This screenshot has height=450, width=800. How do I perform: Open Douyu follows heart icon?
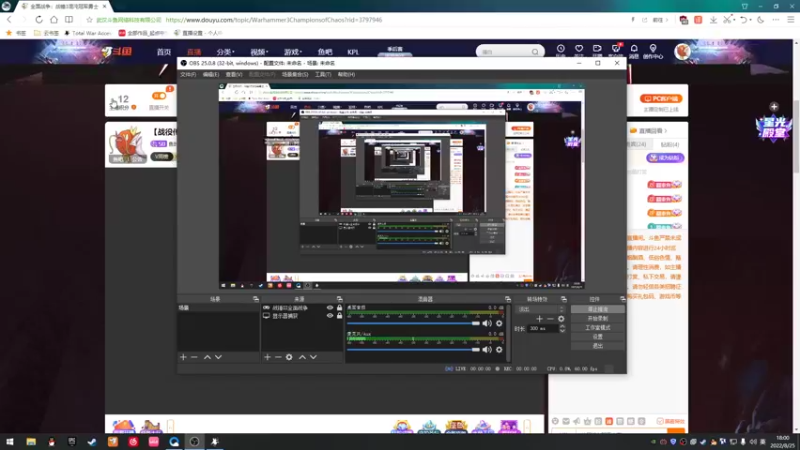click(x=579, y=50)
